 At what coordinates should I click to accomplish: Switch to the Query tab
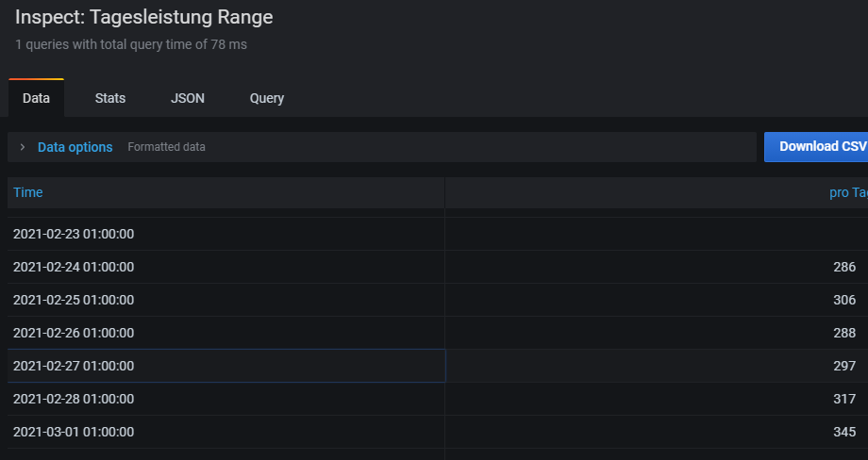click(267, 98)
